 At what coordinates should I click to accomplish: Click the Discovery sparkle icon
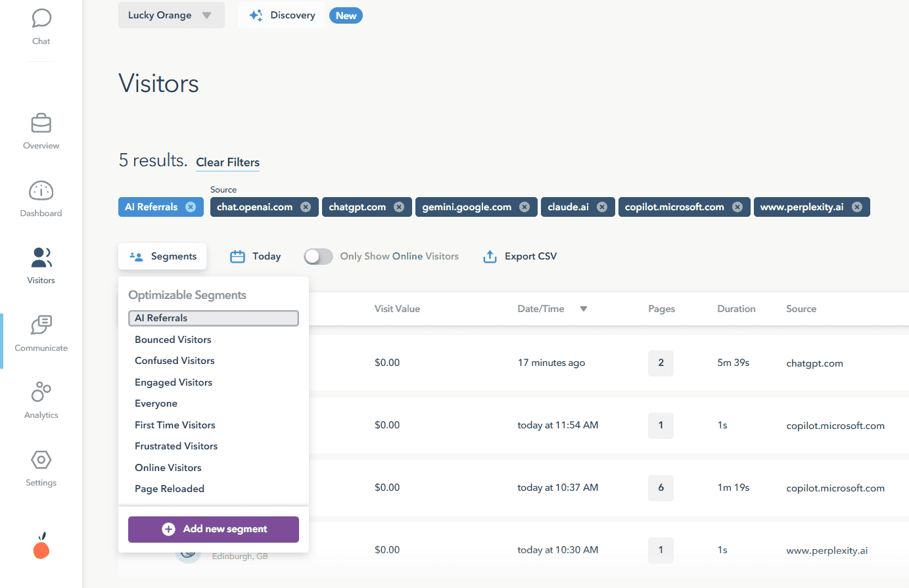[256, 15]
